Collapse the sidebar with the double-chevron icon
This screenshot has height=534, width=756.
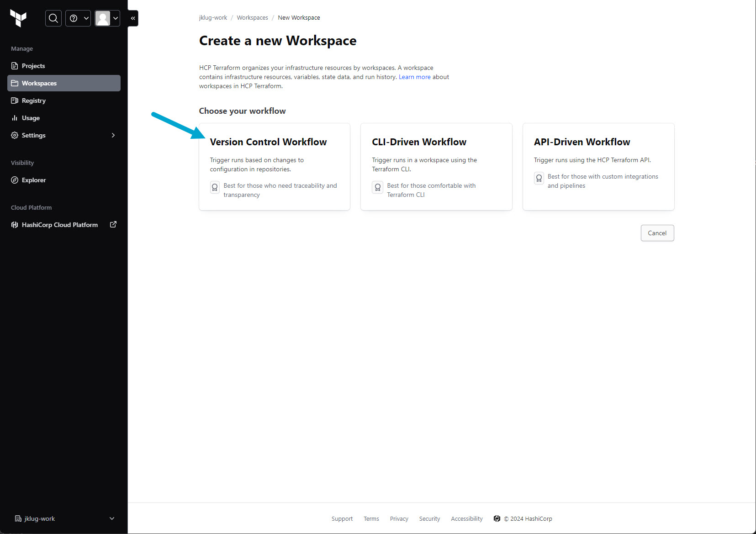pyautogui.click(x=133, y=18)
